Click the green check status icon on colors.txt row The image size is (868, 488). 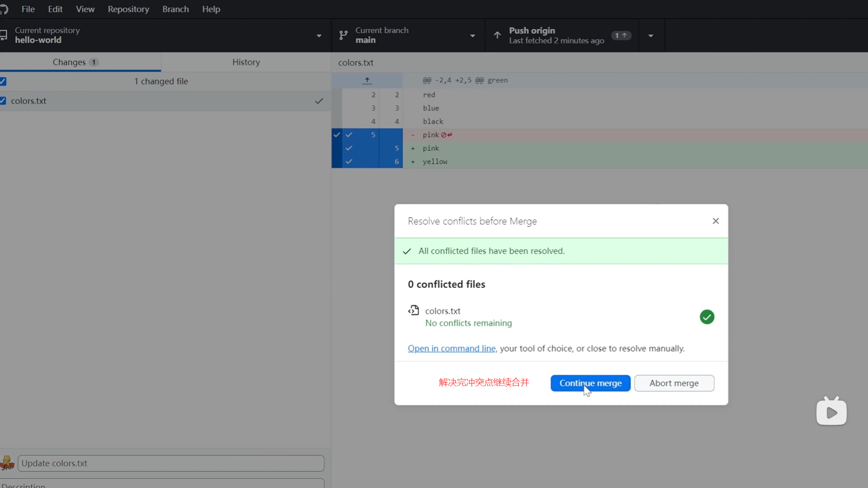(319, 101)
